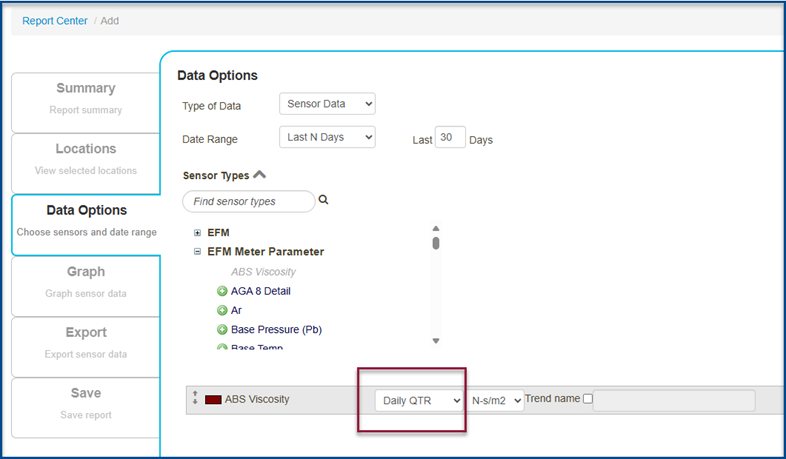Screen dimensions: 786x459
Task: Open the Date Range dropdown
Action: click(327, 137)
